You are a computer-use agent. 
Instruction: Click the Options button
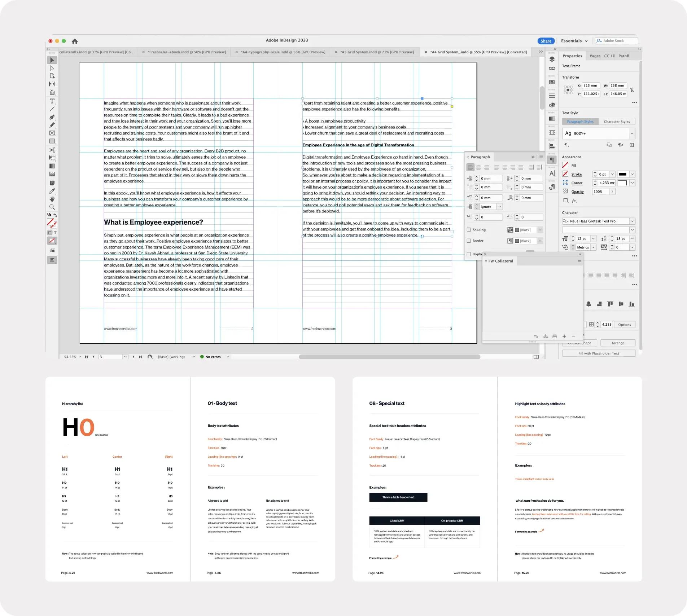click(624, 325)
